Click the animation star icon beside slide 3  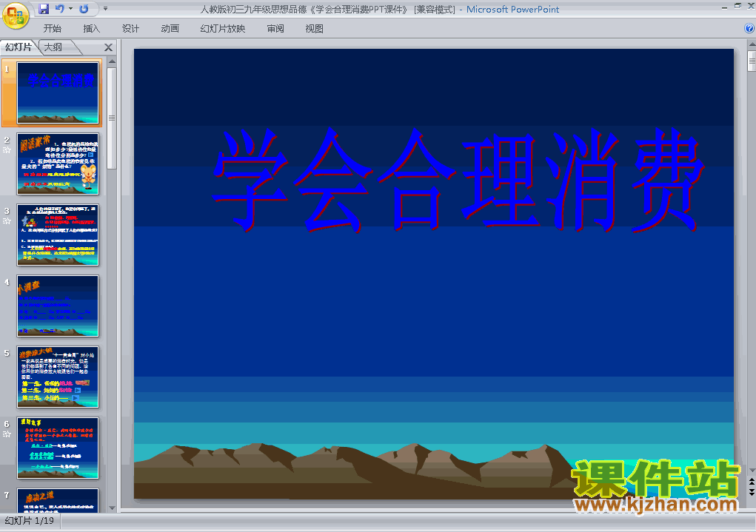pyautogui.click(x=7, y=220)
